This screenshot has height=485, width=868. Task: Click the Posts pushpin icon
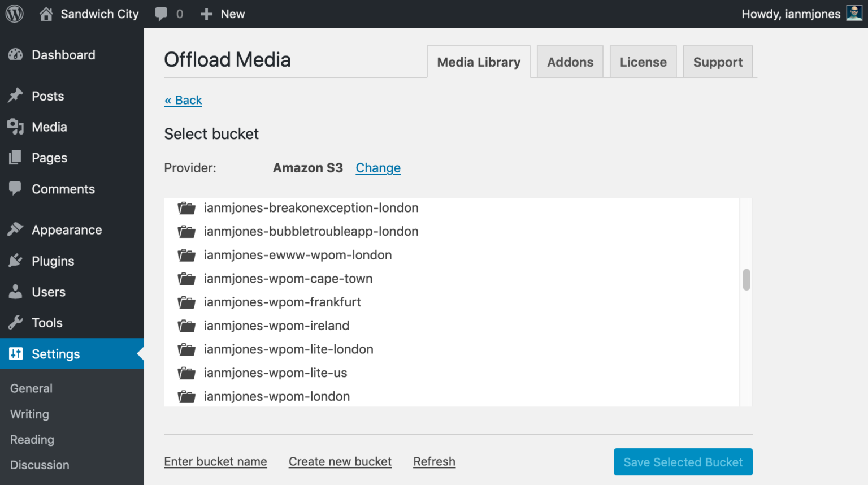(x=15, y=96)
